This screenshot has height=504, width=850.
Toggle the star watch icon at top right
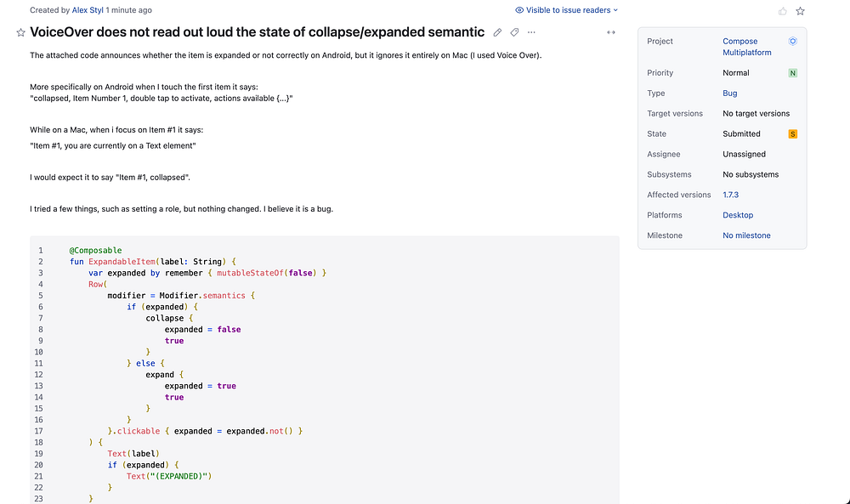tap(800, 11)
